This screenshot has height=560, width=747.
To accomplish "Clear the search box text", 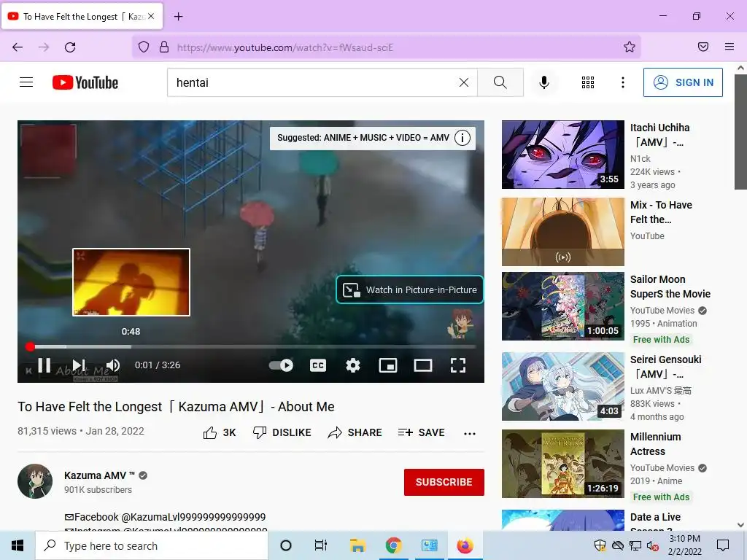I will 463,82.
